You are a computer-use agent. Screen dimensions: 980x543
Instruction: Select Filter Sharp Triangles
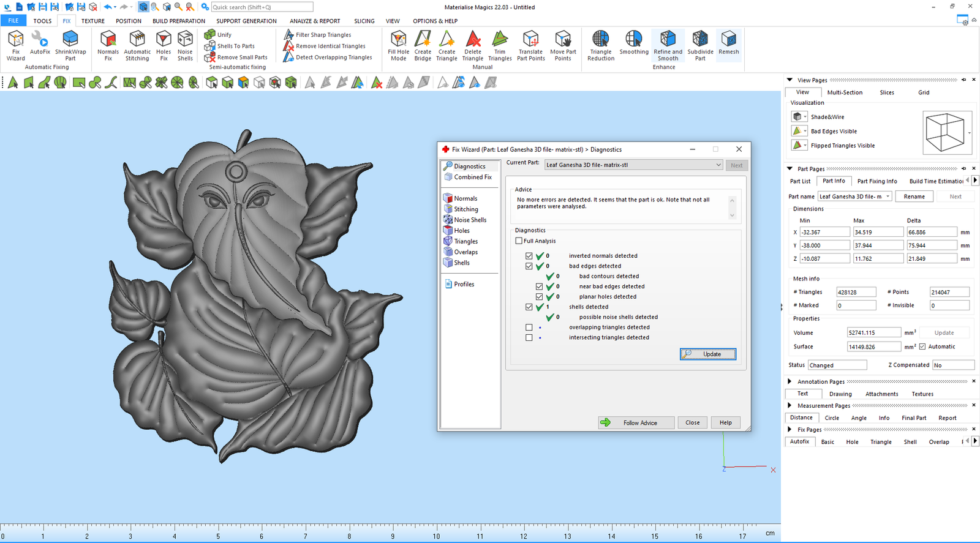pyautogui.click(x=317, y=35)
